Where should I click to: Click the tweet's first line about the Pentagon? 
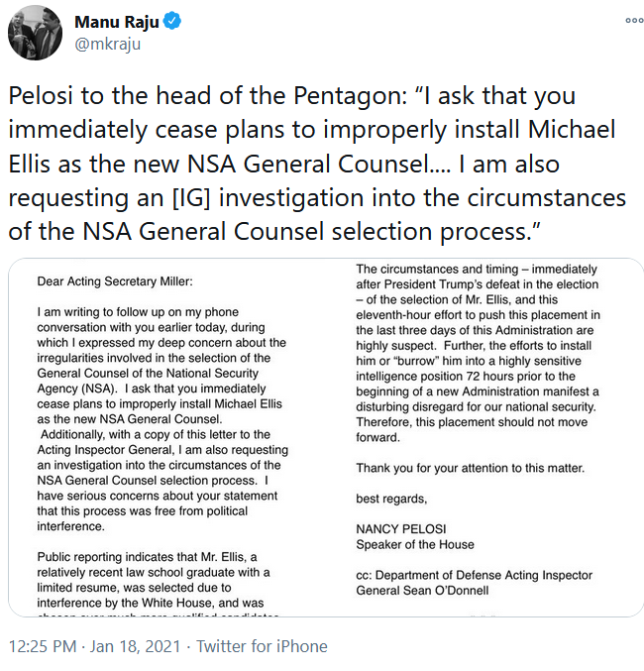(x=292, y=95)
